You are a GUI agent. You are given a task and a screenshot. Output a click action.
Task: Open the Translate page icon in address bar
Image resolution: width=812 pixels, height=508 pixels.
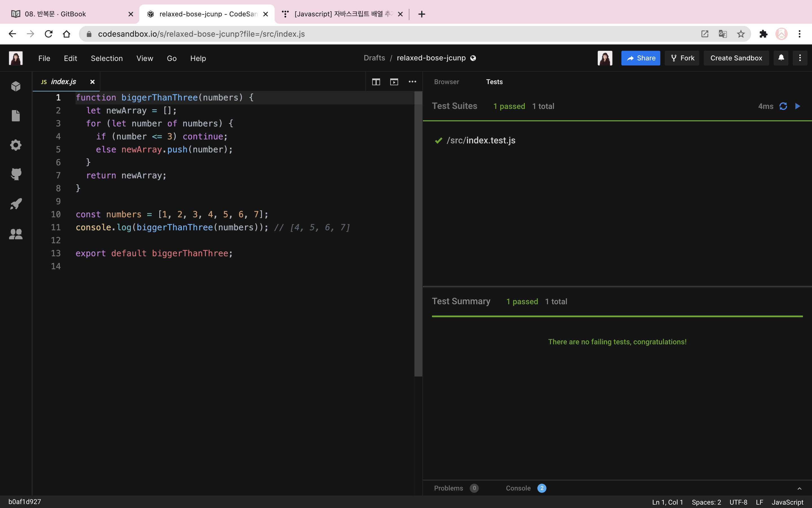[723, 34]
